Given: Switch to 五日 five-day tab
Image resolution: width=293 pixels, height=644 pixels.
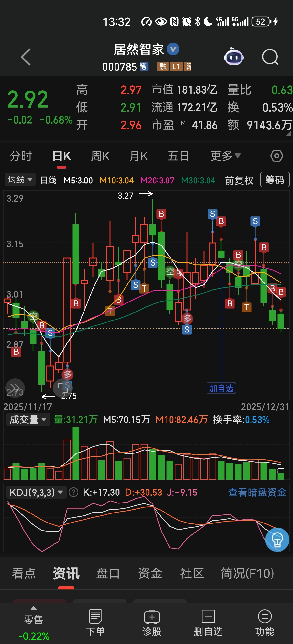Looking at the screenshot, I should [x=178, y=156].
